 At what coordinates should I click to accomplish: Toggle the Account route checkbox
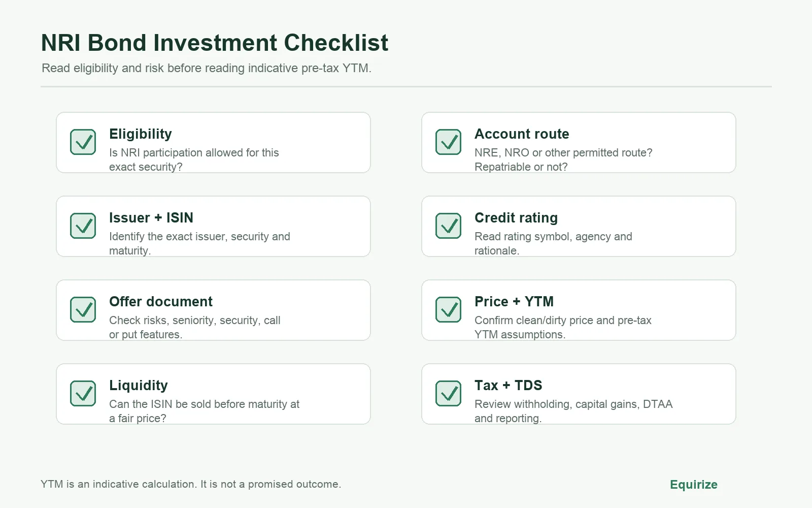449,142
